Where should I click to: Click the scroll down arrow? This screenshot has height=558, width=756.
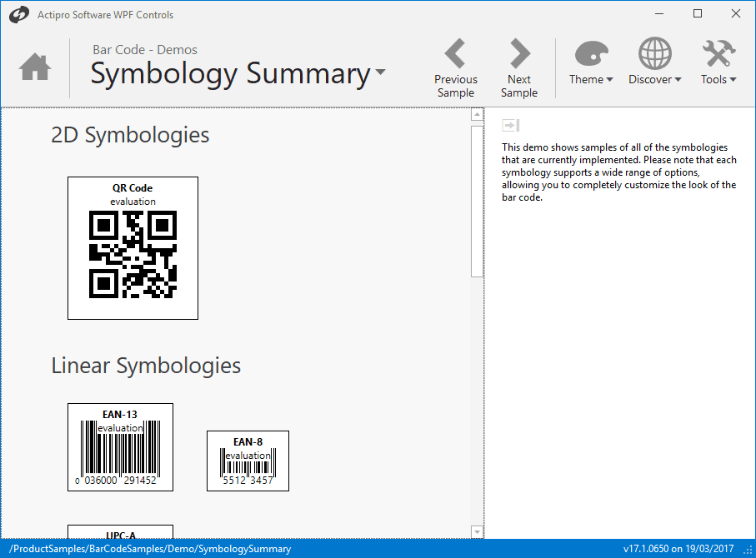pyautogui.click(x=477, y=532)
